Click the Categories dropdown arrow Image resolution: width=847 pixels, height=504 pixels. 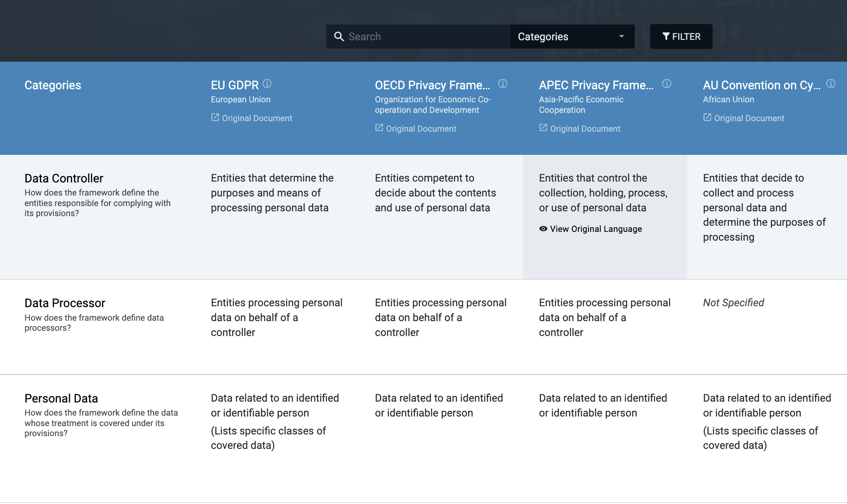pyautogui.click(x=622, y=37)
